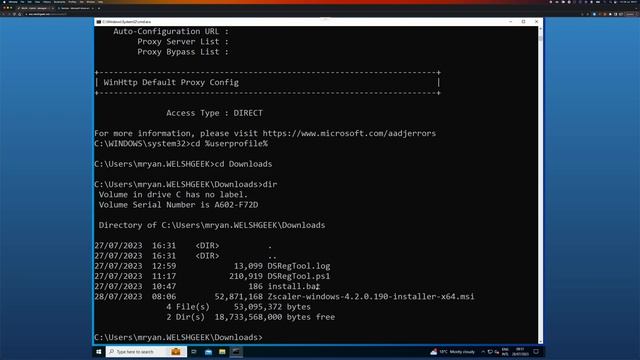Viewport: 640px width, 360px height.
Task: Open the taskbar clock and date
Action: (x=520, y=351)
